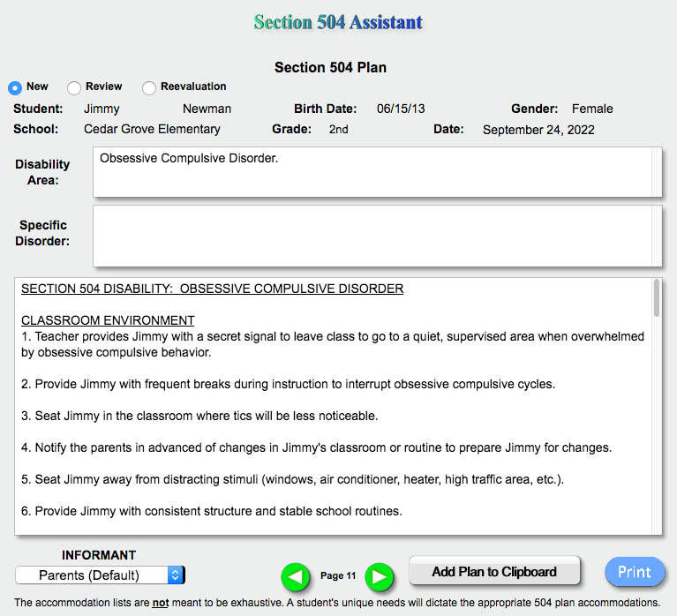Click Add Plan to Clipboard button
The image size is (677, 616).
[494, 571]
